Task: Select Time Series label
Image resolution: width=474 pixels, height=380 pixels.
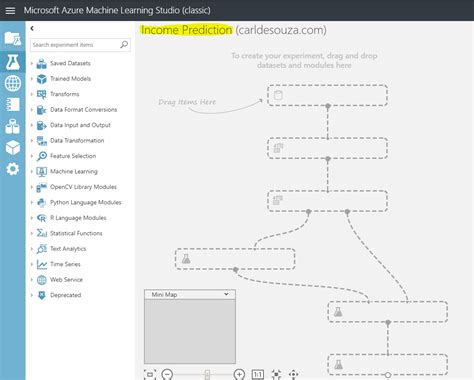Action: (x=65, y=264)
